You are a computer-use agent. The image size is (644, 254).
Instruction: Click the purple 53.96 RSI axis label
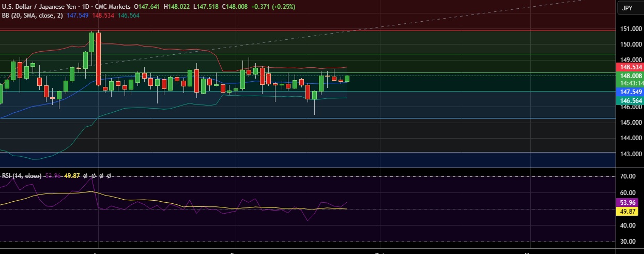pyautogui.click(x=631, y=203)
